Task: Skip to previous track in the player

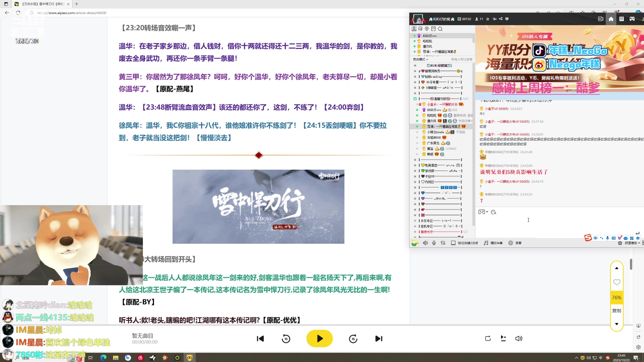Action: click(x=260, y=339)
